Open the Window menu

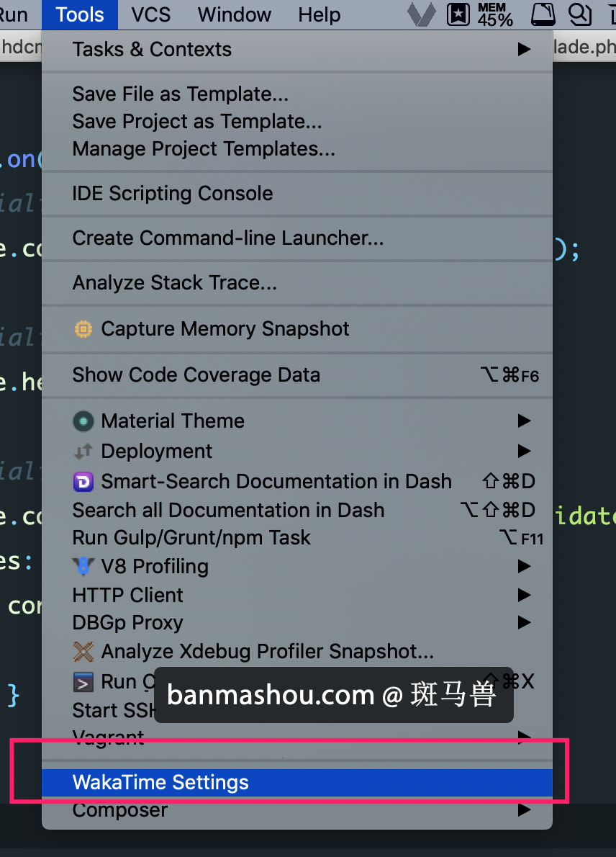pyautogui.click(x=235, y=14)
